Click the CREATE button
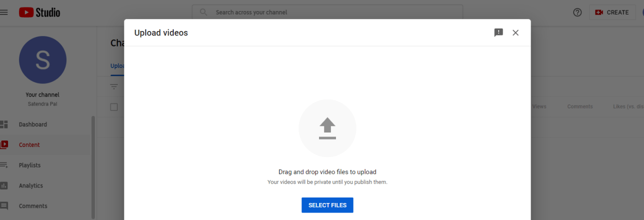The height and width of the screenshot is (220, 644). coord(612,12)
